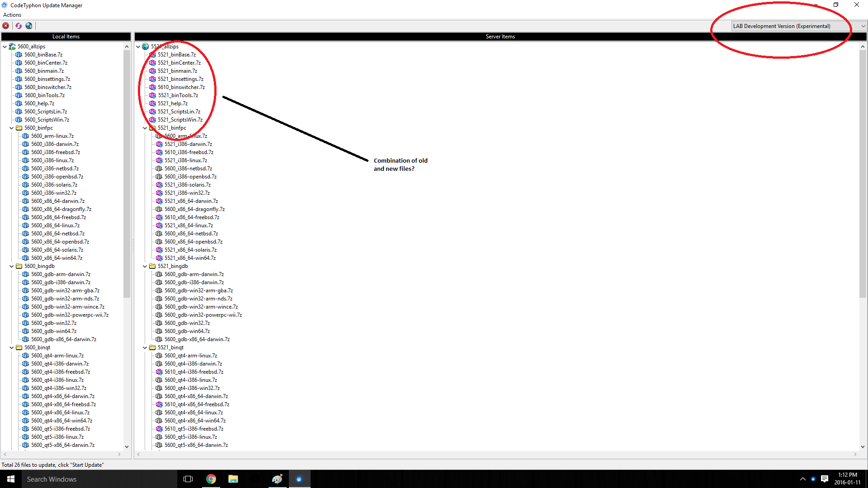Open the LAB Development Version dropdown
This screenshot has width=868, height=488.
click(798, 26)
